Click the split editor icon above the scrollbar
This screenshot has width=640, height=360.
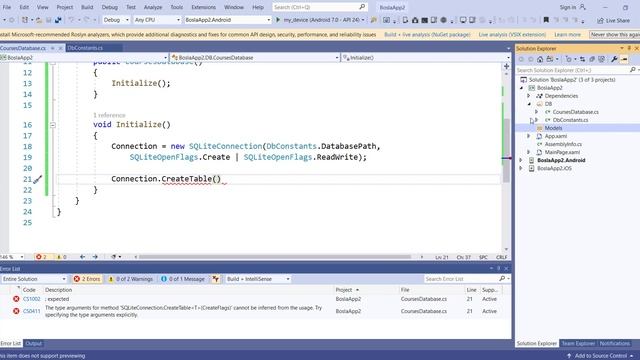pyautogui.click(x=507, y=66)
